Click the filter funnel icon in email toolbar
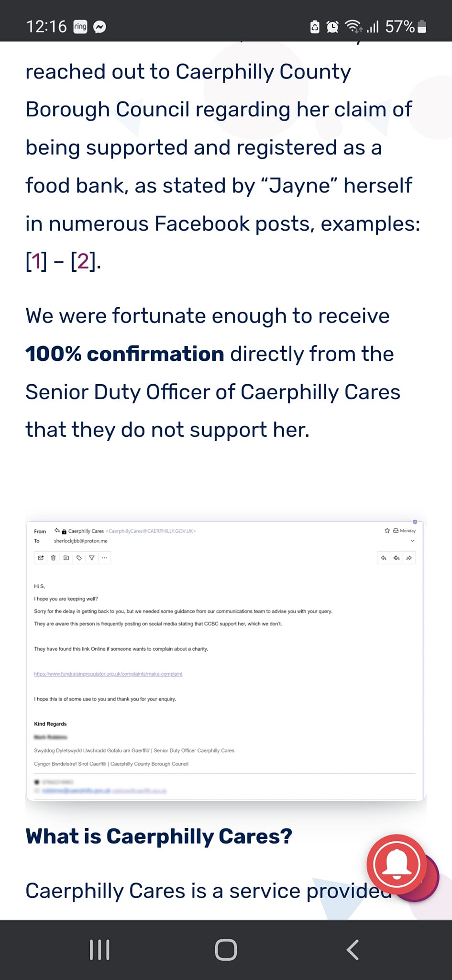This screenshot has width=452, height=980. tap(92, 558)
